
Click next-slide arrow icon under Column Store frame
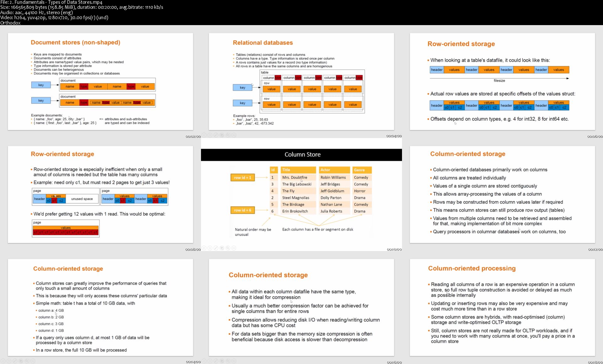click(210, 248)
